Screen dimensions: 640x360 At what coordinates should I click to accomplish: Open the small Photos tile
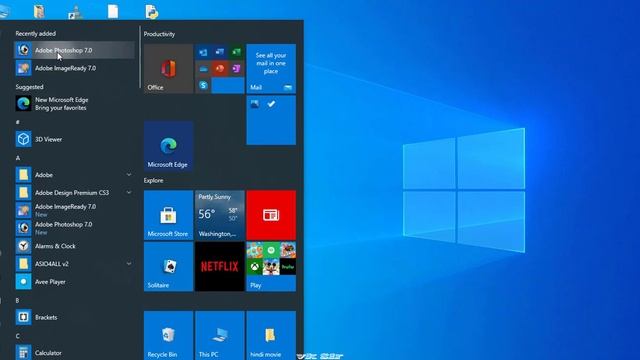255,104
